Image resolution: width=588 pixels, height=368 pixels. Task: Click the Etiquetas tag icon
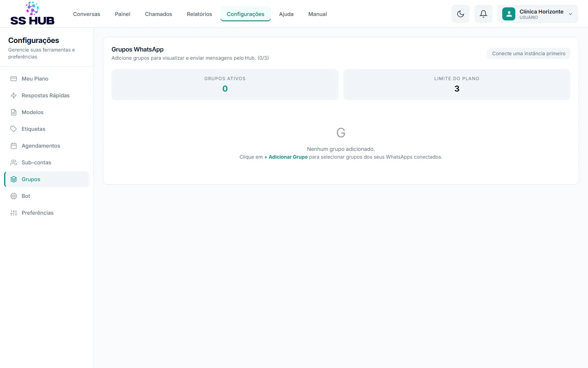tap(13, 129)
